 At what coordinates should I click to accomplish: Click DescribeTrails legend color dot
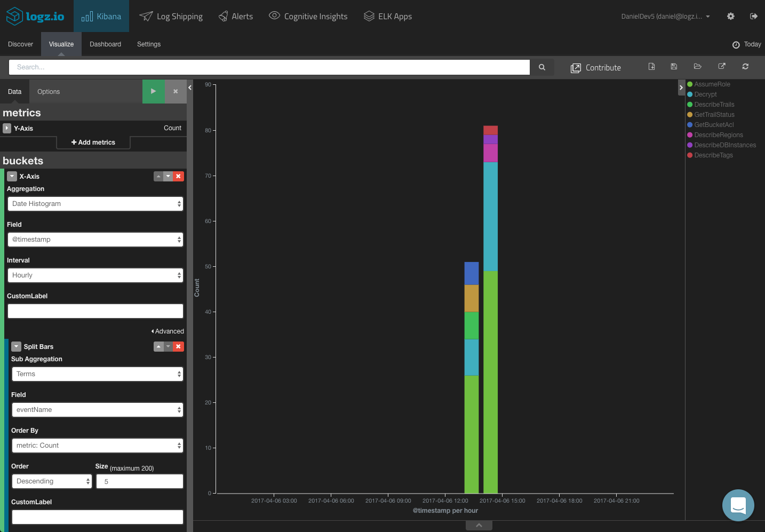(x=690, y=105)
